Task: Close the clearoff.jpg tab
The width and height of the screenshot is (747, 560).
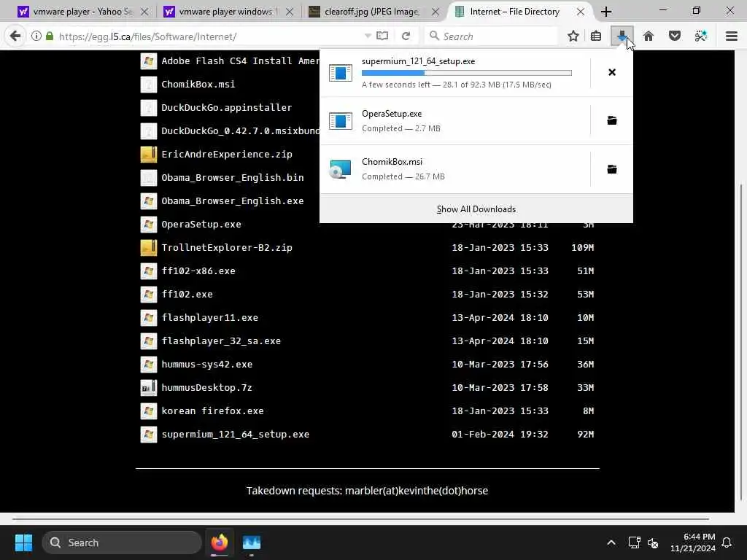Action: coord(436,12)
